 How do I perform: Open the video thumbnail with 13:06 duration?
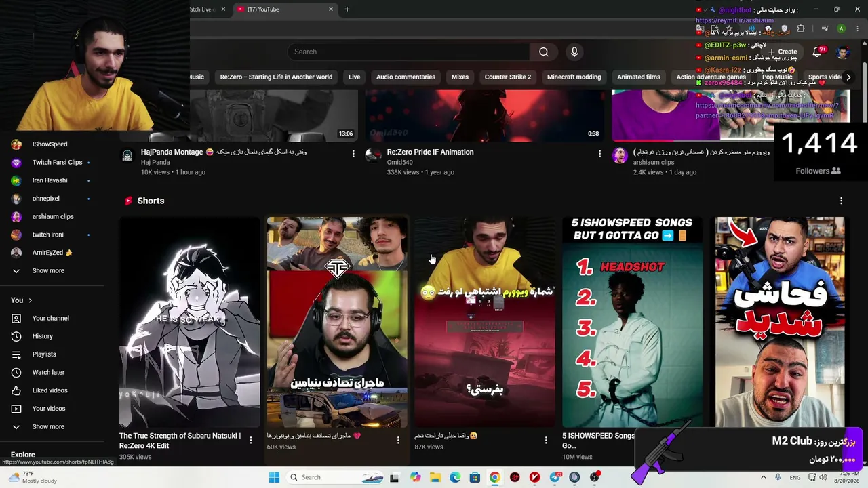[239, 115]
